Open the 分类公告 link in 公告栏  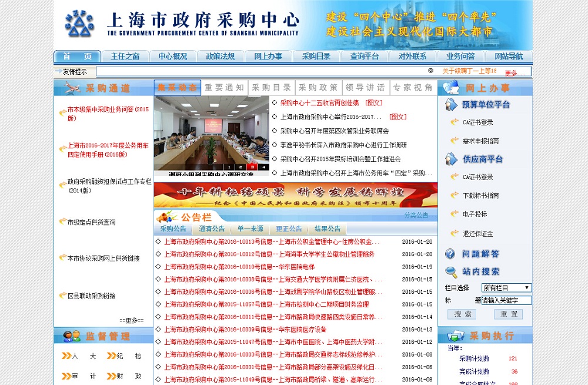click(420, 215)
